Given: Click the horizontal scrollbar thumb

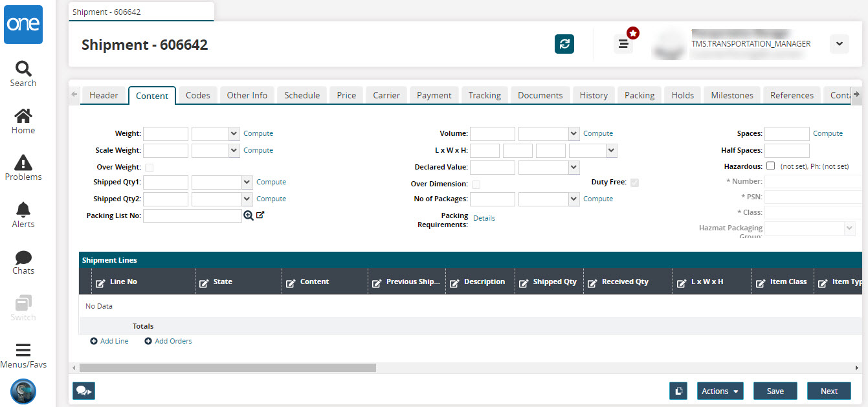Looking at the screenshot, I should pyautogui.click(x=228, y=368).
